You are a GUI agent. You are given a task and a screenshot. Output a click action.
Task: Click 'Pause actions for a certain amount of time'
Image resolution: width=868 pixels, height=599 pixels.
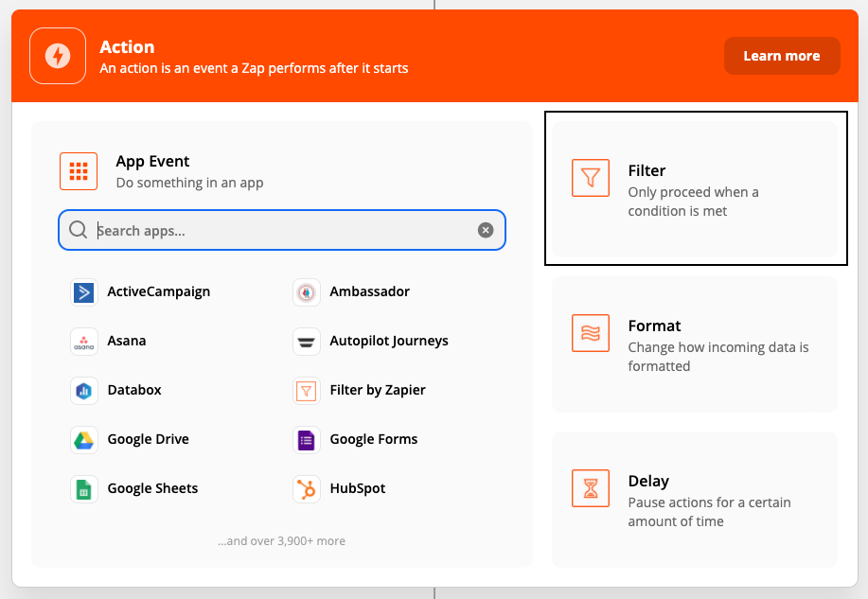point(710,512)
